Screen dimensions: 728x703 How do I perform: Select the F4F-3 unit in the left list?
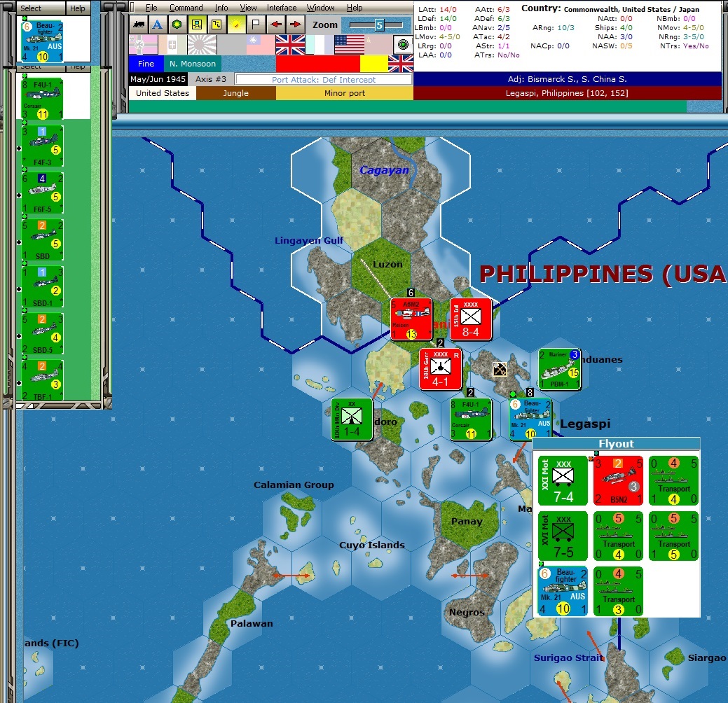coord(42,146)
